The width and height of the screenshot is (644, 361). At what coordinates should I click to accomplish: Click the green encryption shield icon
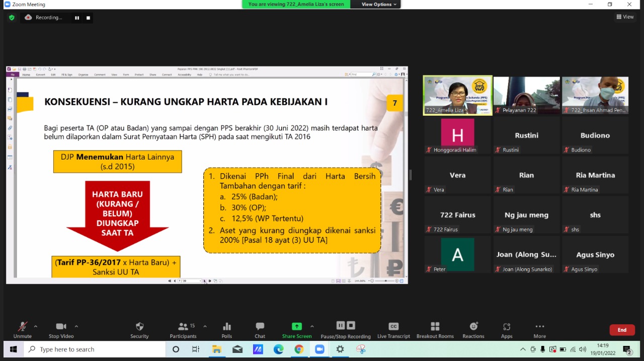[12, 18]
